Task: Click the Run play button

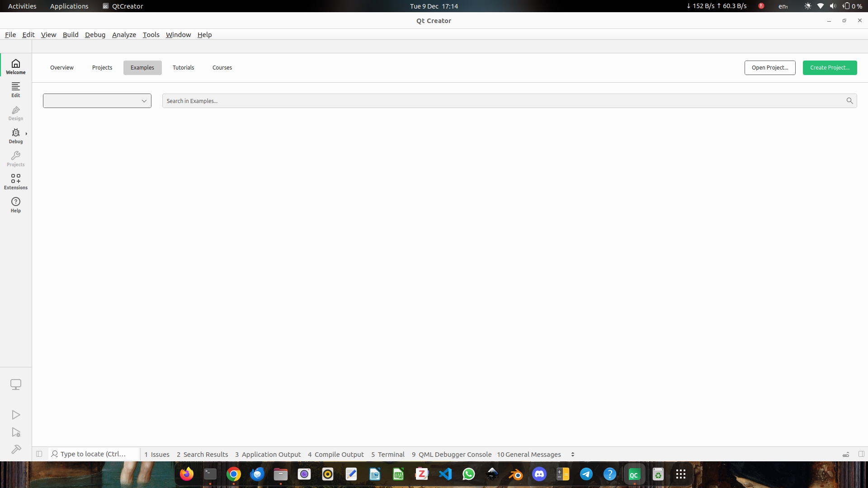Action: pos(16,415)
